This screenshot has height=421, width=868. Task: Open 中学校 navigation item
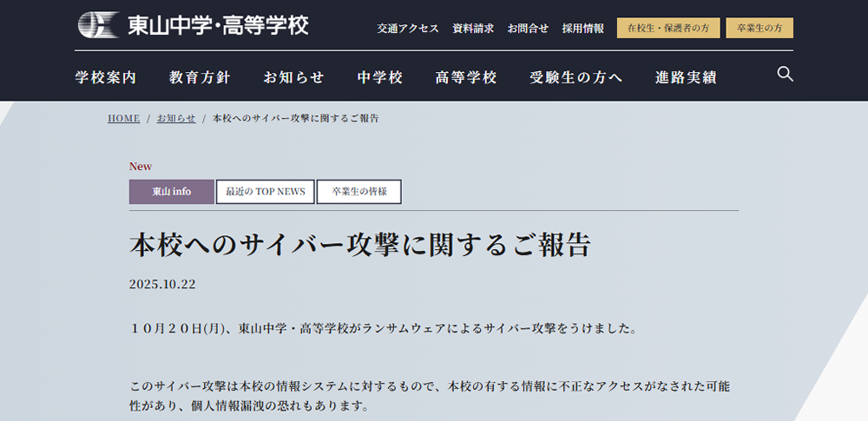click(380, 77)
